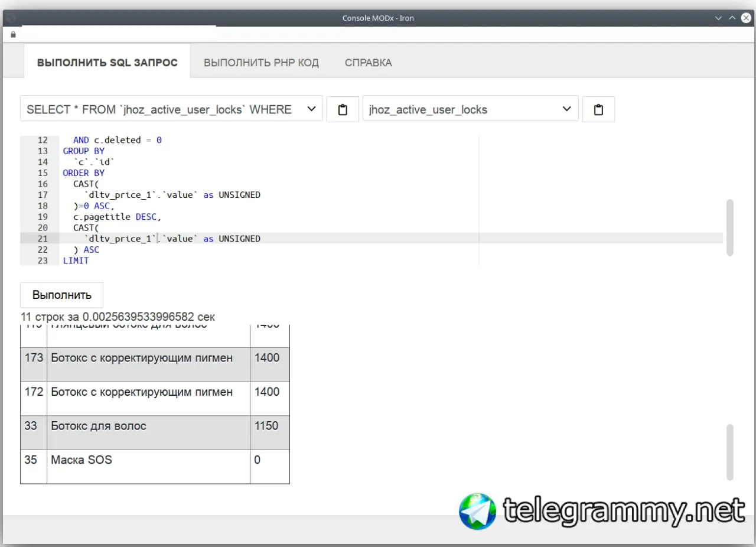
Task: Expand the jhoz_active_user_locks table dropdown
Action: 470,109
